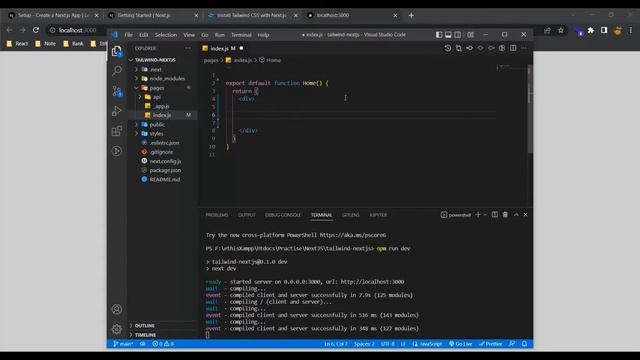Open the Run and Debug view
This screenshot has height=360, width=640.
coord(117,111)
